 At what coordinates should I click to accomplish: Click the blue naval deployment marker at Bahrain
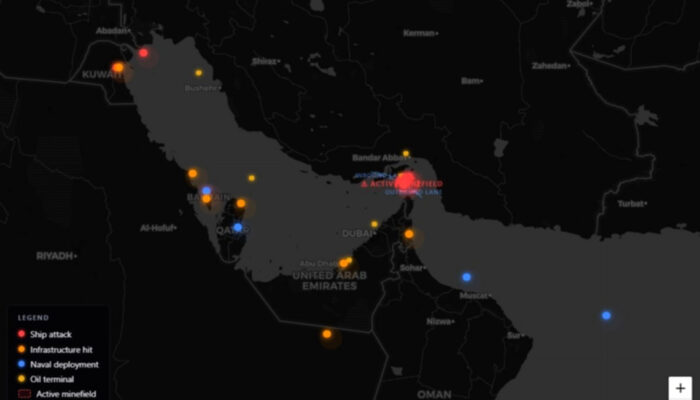(x=206, y=191)
